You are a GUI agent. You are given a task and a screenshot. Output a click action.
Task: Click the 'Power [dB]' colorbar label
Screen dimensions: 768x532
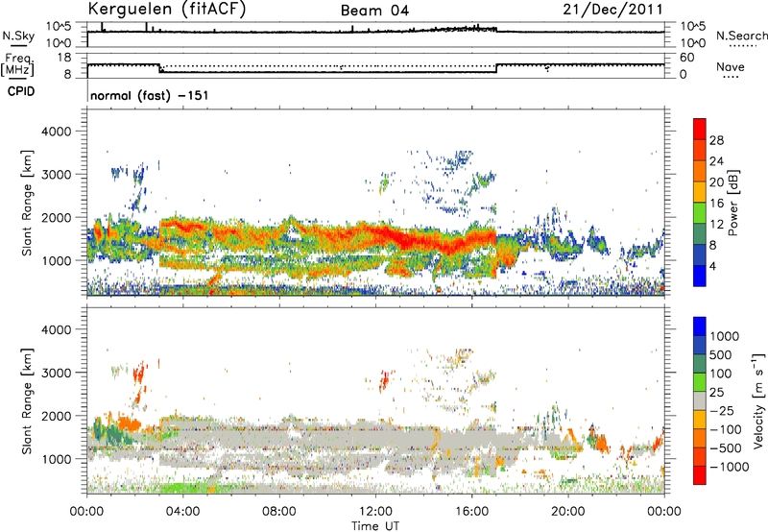(732, 203)
